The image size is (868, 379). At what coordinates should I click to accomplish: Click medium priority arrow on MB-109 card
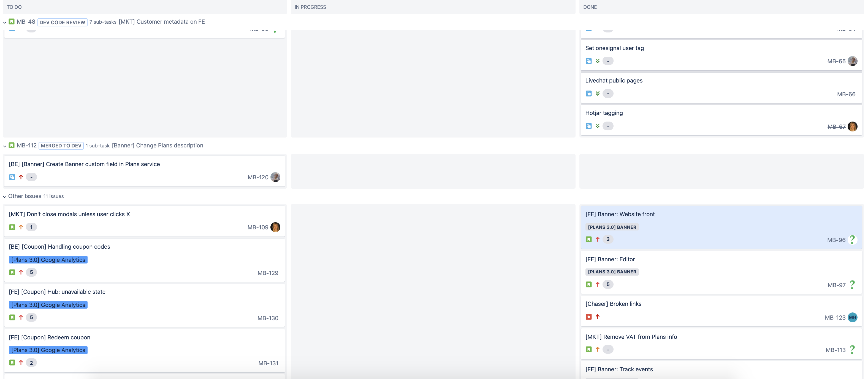pos(21,227)
